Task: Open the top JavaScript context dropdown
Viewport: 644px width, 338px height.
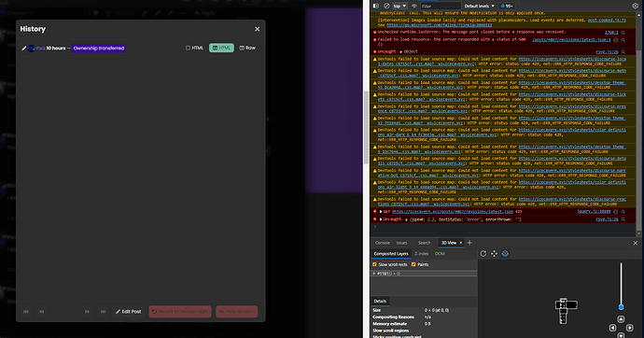Action: tap(399, 7)
